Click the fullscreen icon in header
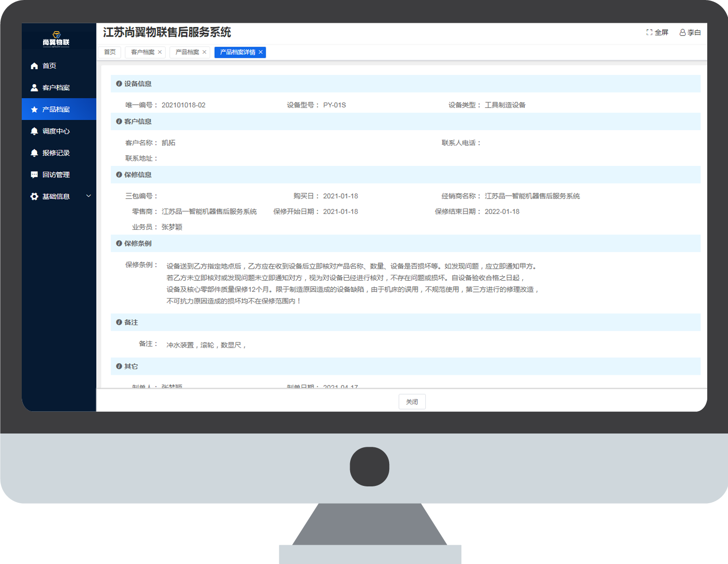The height and width of the screenshot is (564, 728). click(649, 32)
